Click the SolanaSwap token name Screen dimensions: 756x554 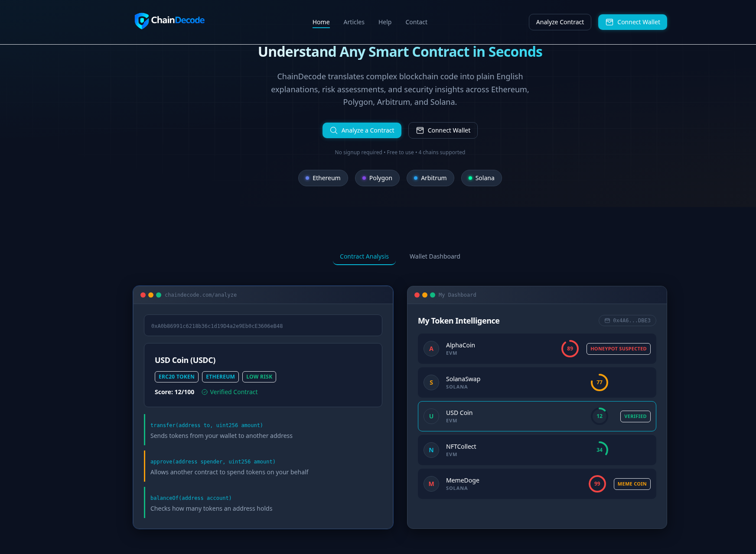coord(463,379)
